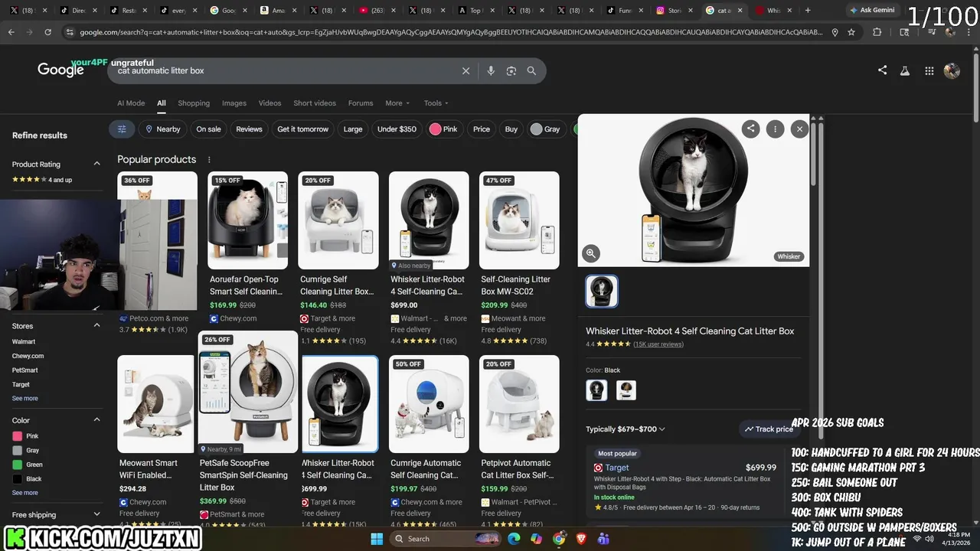Screen dimensions: 980x551
Task: Expand the Free shipping section
Action: [x=96, y=515]
